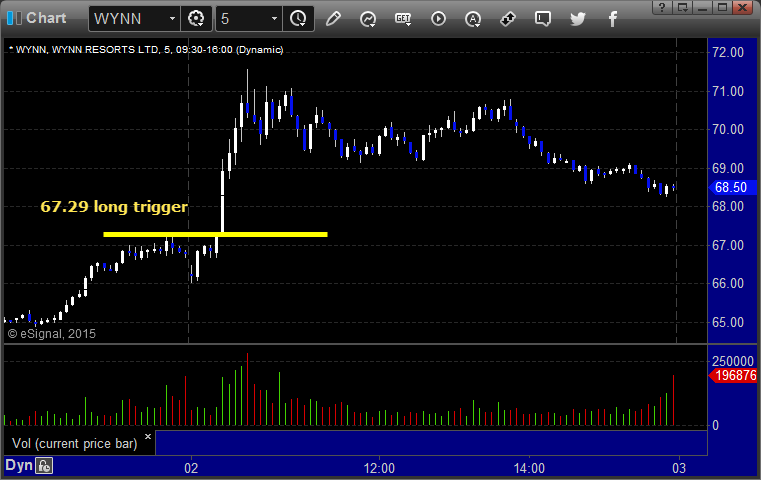The image size is (761, 480).
Task: Click the bar replay play button
Action: tap(438, 19)
